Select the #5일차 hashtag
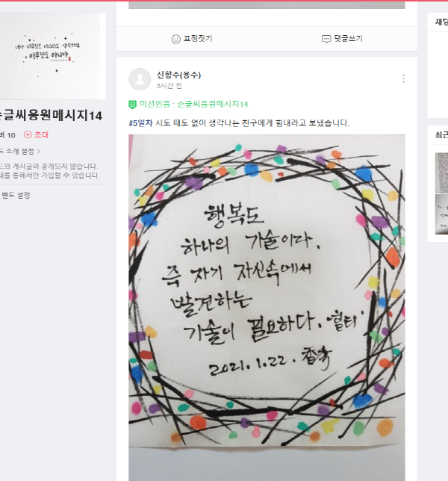 pos(141,123)
